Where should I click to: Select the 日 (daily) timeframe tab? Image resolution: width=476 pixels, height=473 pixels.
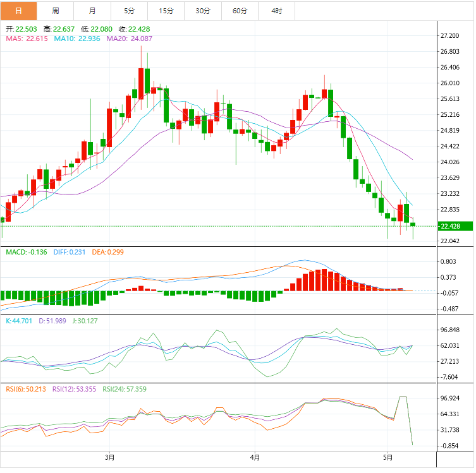coord(18,11)
